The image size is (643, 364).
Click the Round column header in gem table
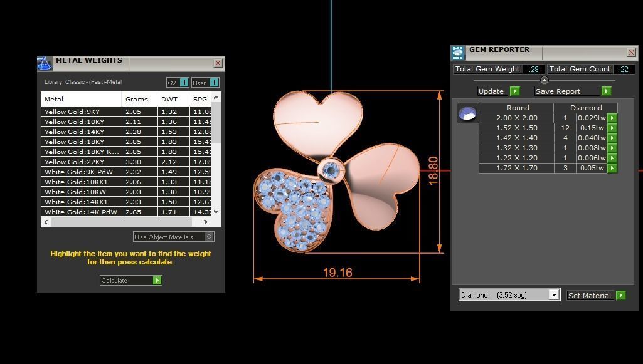pyautogui.click(x=516, y=108)
